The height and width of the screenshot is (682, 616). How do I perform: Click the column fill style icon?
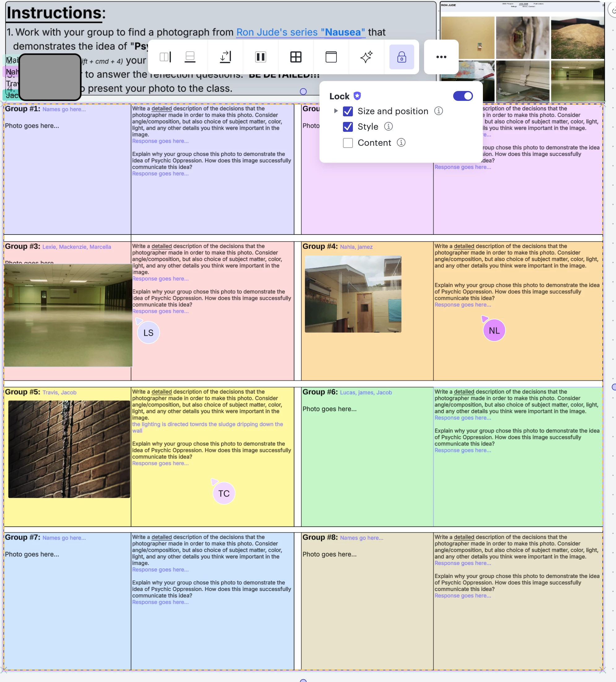pos(261,57)
